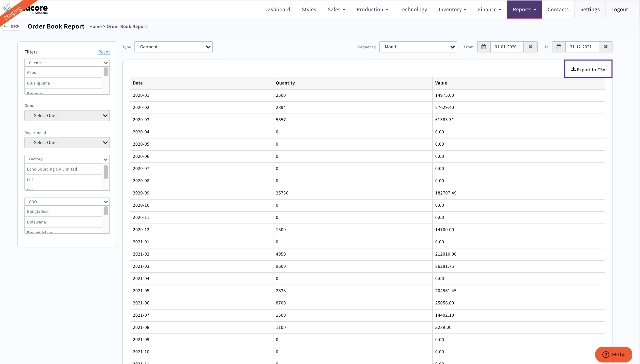Open the To date calendar picker
Image resolution: width=640 pixels, height=364 pixels.
tap(559, 47)
